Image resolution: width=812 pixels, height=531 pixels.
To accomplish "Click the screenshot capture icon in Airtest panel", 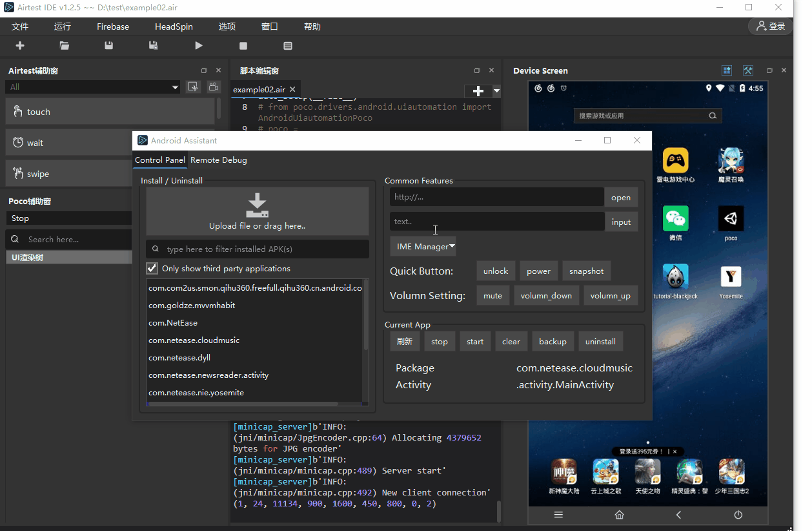I will [x=193, y=87].
